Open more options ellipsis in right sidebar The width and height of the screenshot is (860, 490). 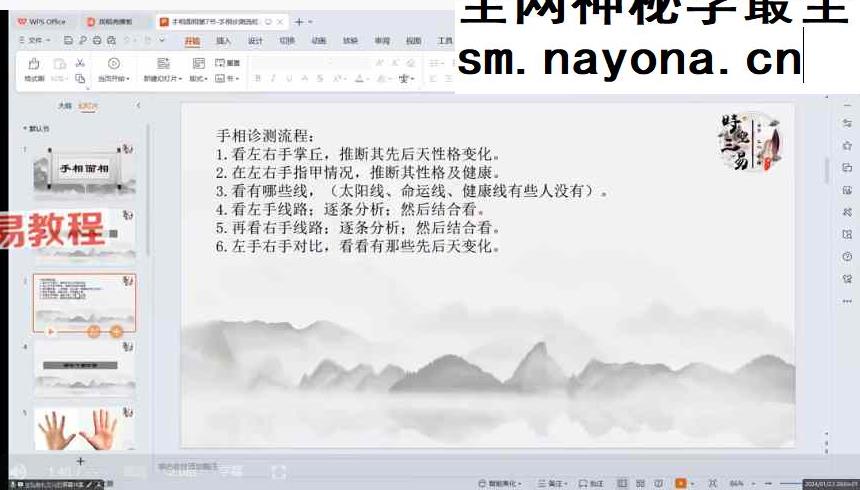point(847,301)
